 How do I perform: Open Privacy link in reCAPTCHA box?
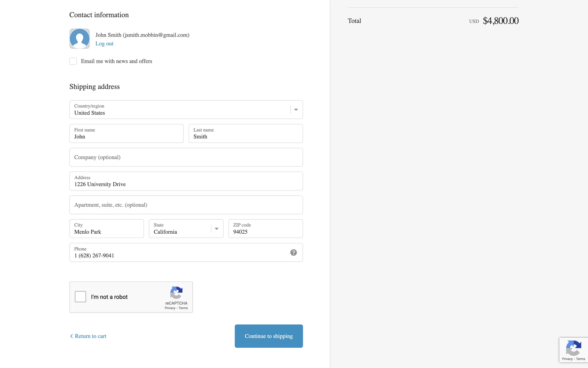170,308
